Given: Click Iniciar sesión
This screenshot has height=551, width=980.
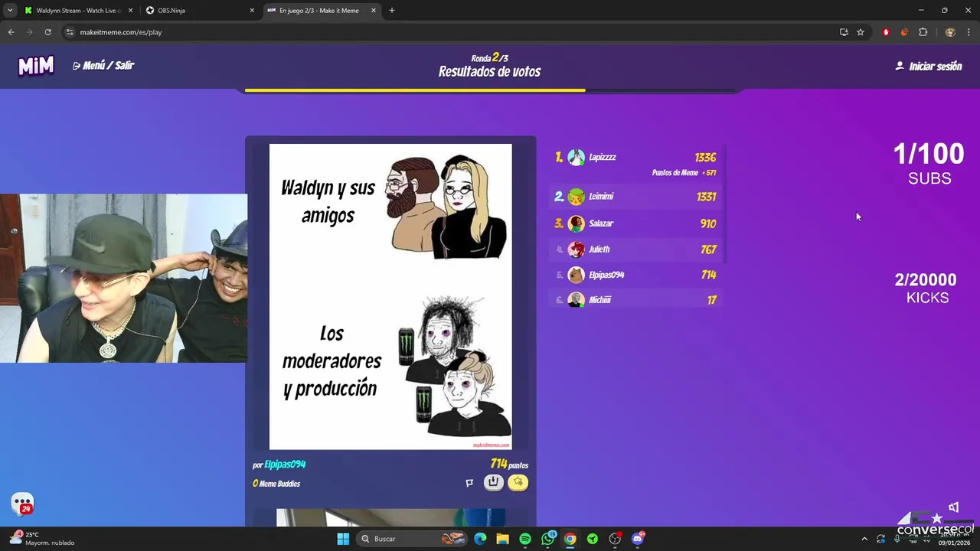Looking at the screenshot, I should [x=929, y=67].
